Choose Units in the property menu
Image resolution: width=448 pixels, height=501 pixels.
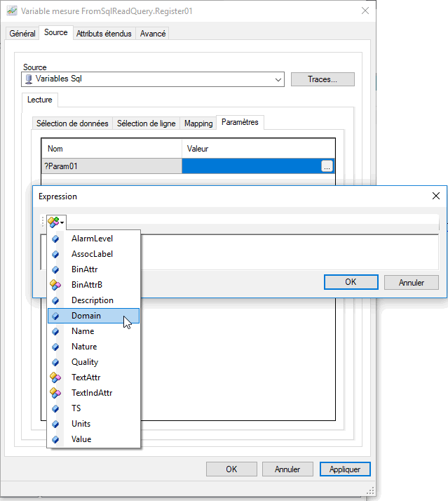click(81, 424)
